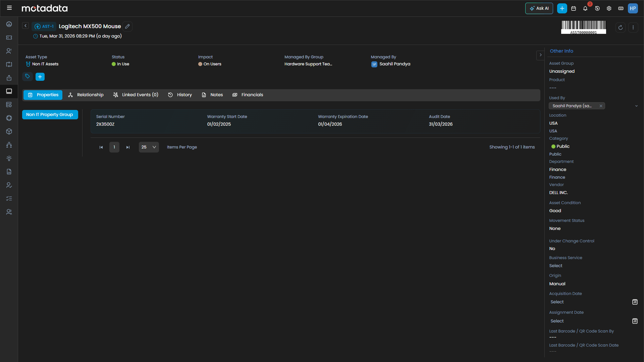Collapse the Other Info panel via chevron
This screenshot has width=644, height=362.
(540, 55)
